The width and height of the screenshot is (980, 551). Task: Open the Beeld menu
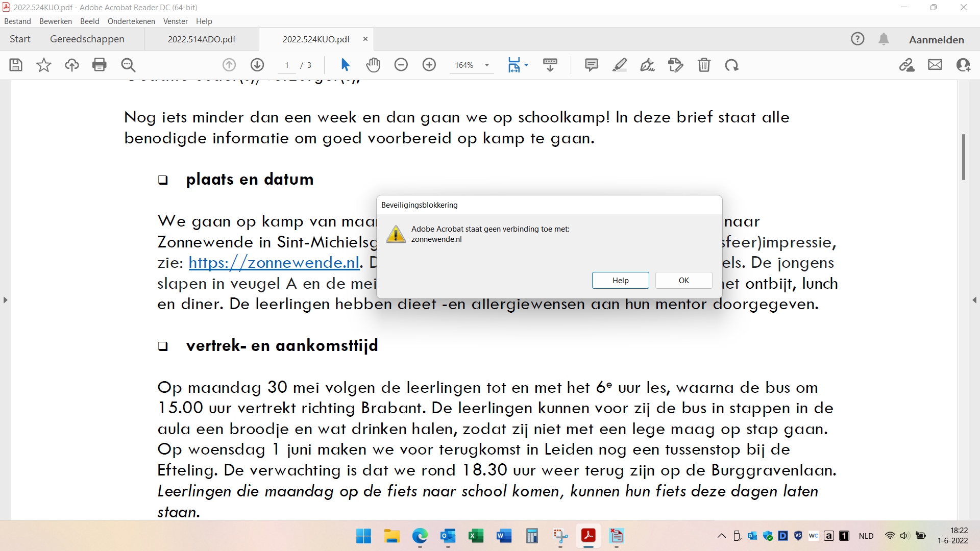coord(89,21)
